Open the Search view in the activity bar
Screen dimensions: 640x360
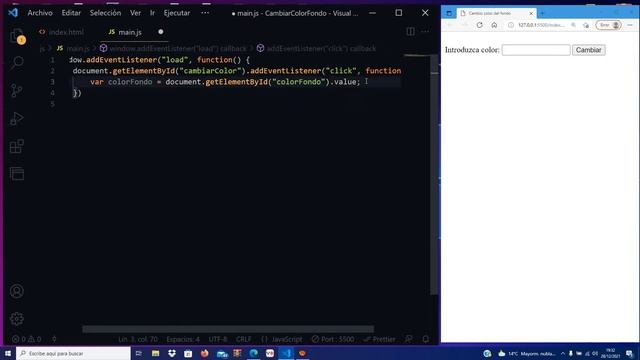click(17, 62)
